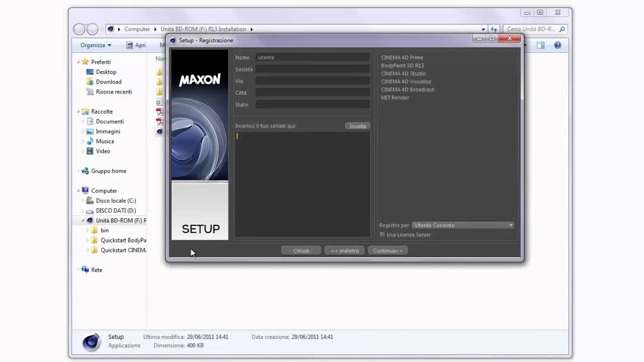Click the Computer breadcrumb in address bar
Viewport: 644px width, 362px height.
click(x=137, y=29)
